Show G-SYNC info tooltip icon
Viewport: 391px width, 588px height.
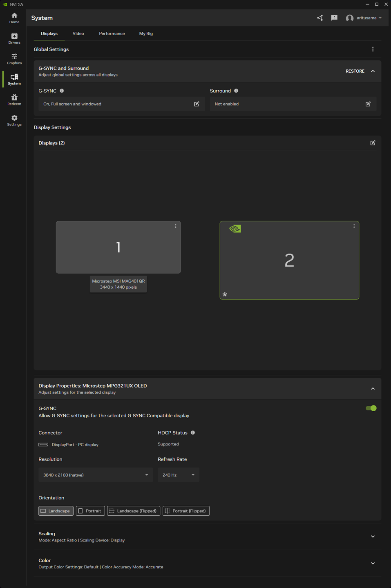pyautogui.click(x=62, y=91)
